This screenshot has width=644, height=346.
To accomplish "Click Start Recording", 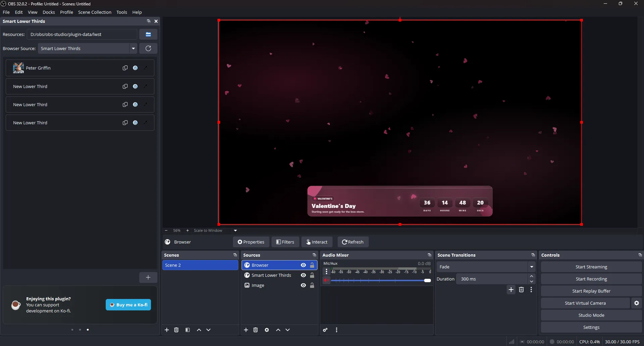I will [591, 278].
